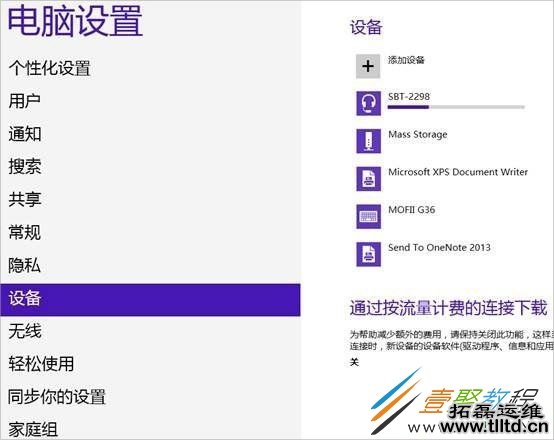Select the MOFII G36 keyboard icon
This screenshot has height=440, width=554.
click(368, 216)
